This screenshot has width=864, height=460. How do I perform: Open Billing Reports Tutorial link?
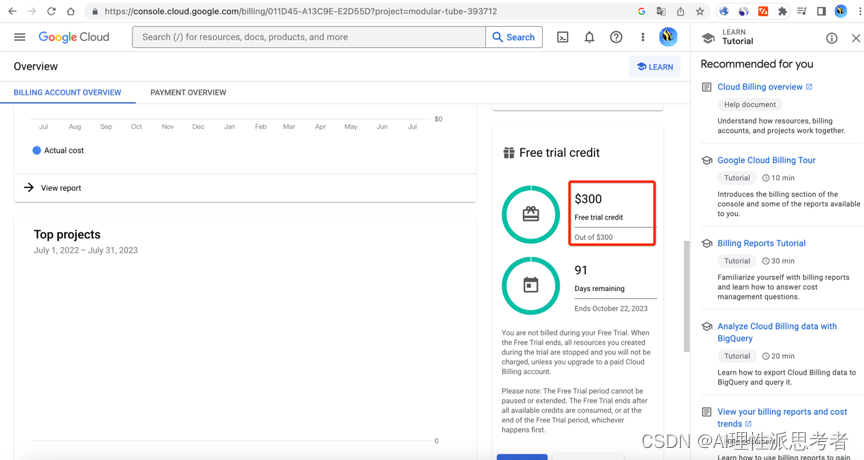[x=762, y=243]
